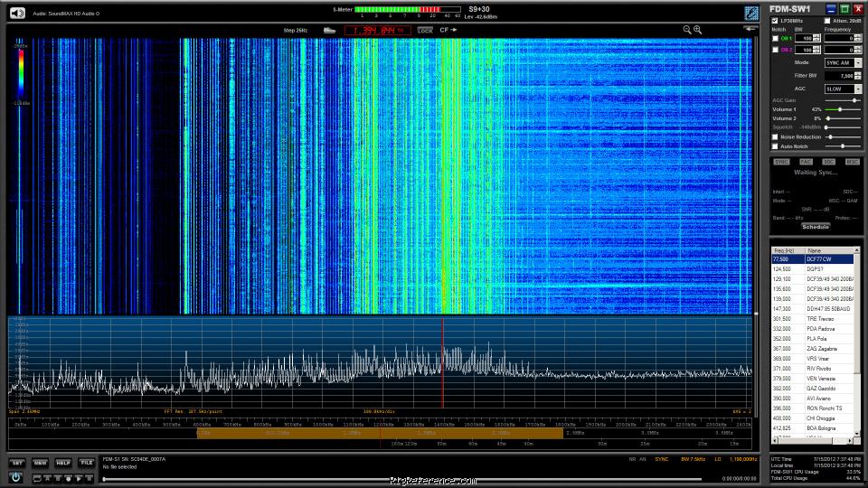This screenshot has width=868, height=488.
Task: Open the MEM memory button
Action: coord(41,463)
